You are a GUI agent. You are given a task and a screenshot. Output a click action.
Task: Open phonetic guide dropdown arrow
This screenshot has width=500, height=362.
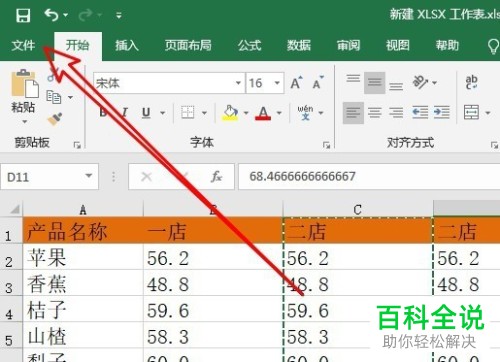pos(321,113)
